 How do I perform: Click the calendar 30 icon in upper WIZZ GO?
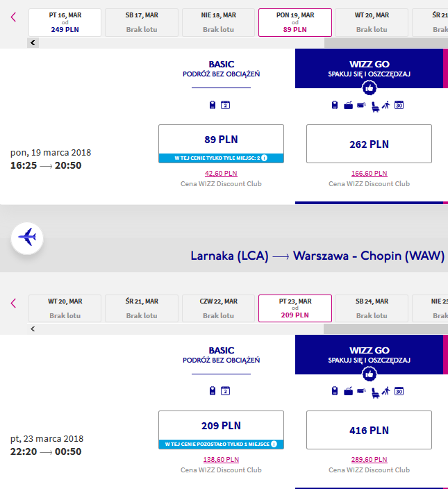[x=399, y=105]
